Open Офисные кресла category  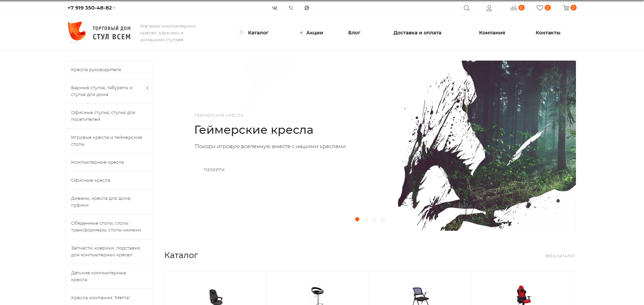point(110,180)
